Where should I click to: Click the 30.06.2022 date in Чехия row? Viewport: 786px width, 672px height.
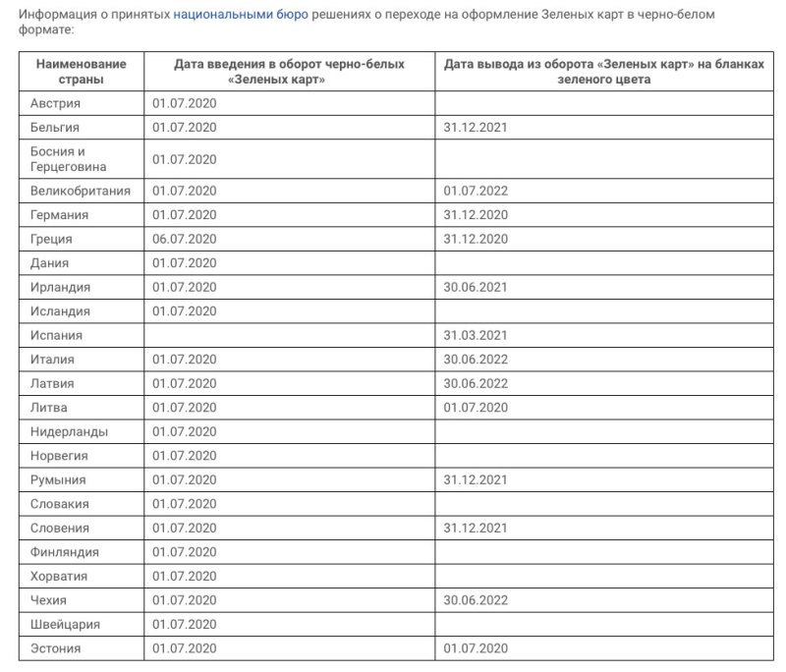point(476,600)
